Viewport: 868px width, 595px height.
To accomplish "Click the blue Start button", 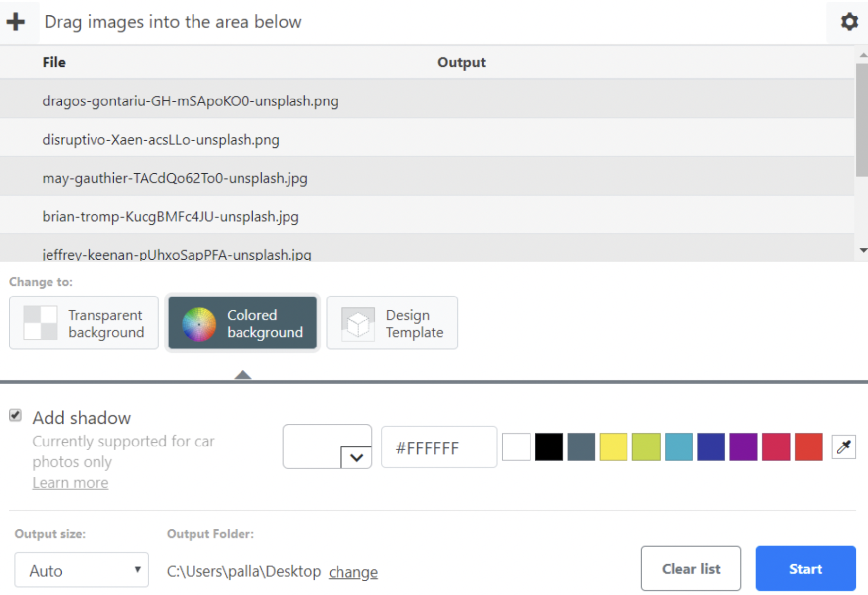I will pos(806,569).
